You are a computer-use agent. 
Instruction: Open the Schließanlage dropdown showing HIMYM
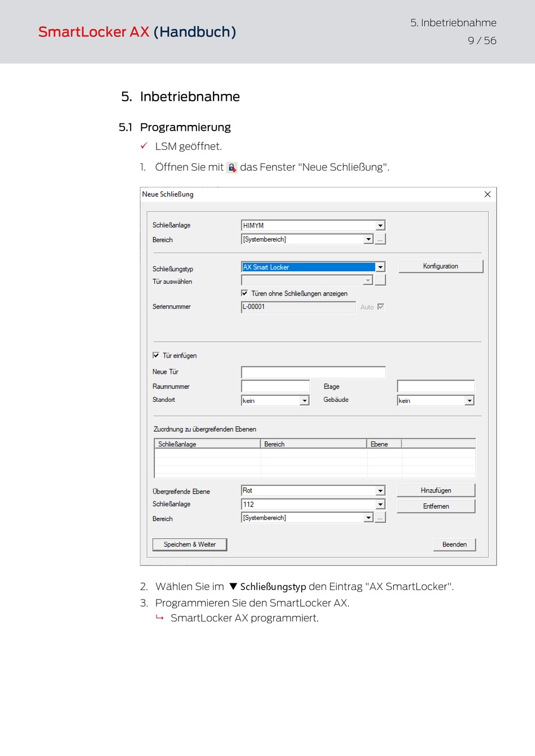click(381, 225)
